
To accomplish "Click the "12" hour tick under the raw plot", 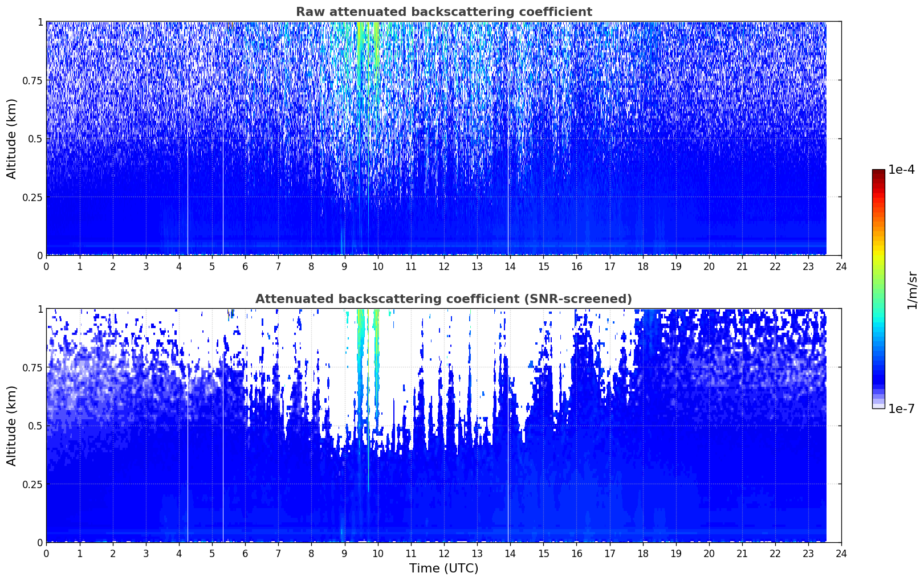I will pos(444,266).
